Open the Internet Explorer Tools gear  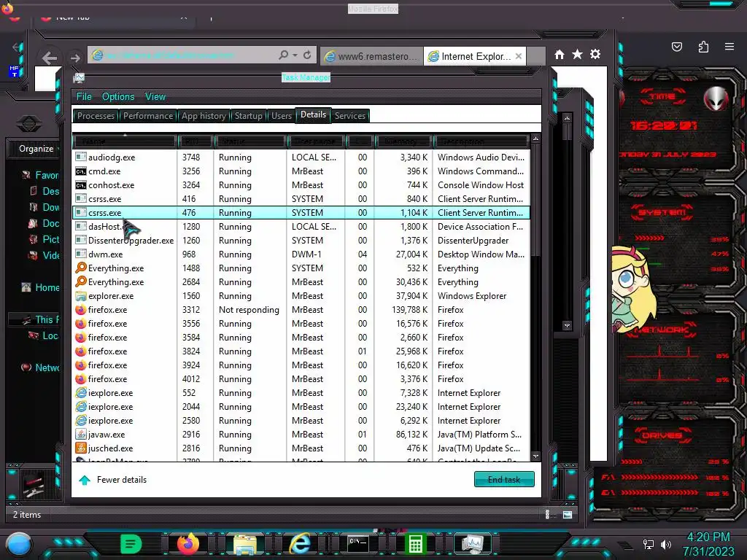[595, 54]
